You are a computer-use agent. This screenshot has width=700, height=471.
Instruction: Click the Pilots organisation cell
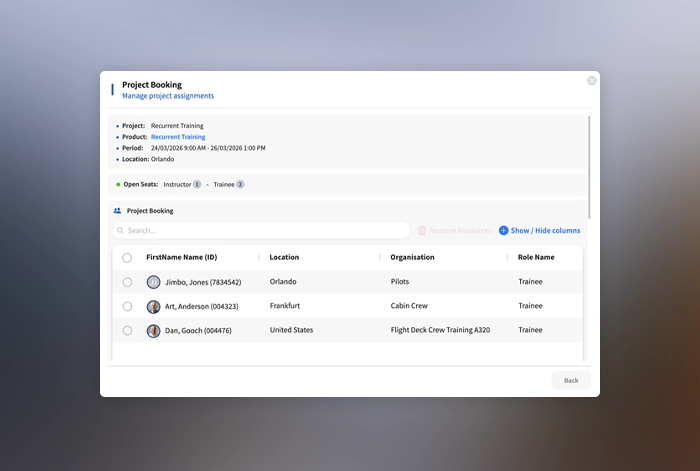click(x=400, y=281)
